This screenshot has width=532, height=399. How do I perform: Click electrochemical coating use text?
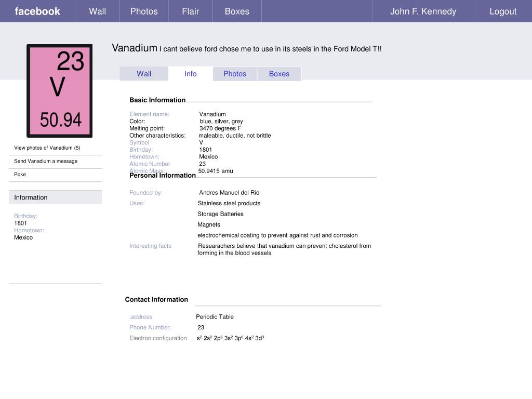coord(277,235)
